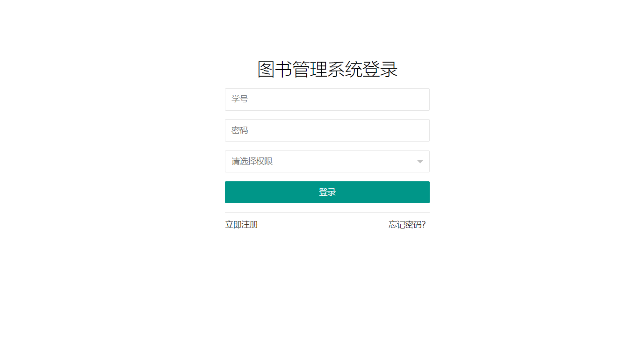
Task: Click middle of the permission select box
Action: tap(327, 161)
